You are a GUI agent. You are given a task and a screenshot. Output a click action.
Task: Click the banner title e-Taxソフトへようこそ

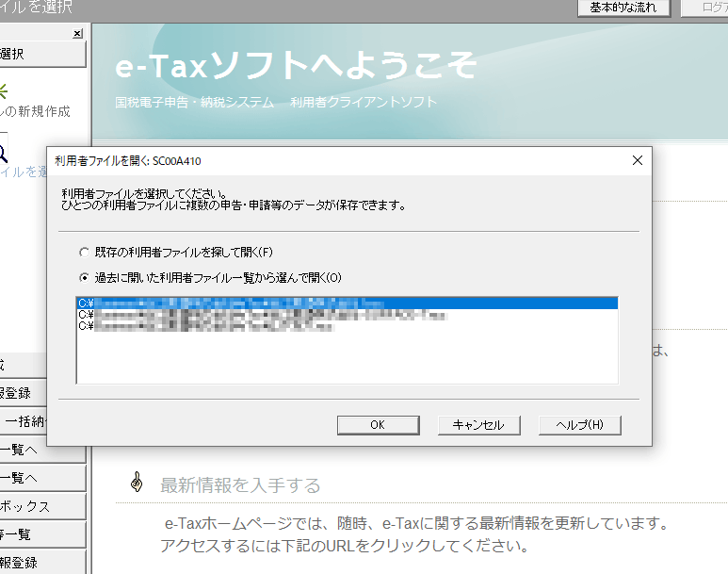pos(296,65)
